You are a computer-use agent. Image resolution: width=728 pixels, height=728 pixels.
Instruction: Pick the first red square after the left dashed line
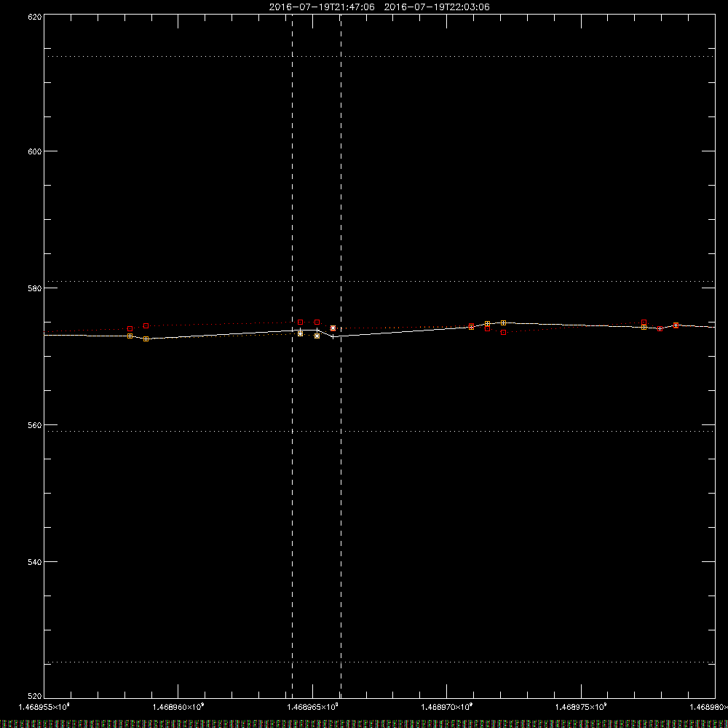301,323
